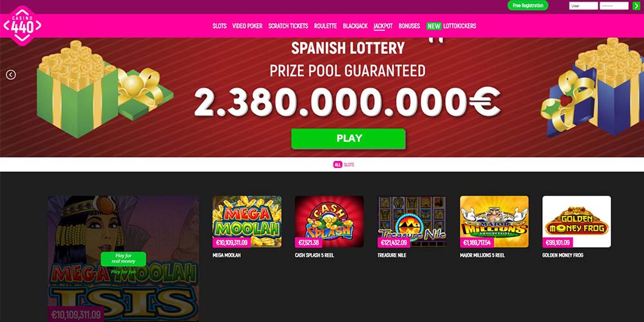Submit login with green arrow button
Screen dimensions: 644x322
(636, 6)
